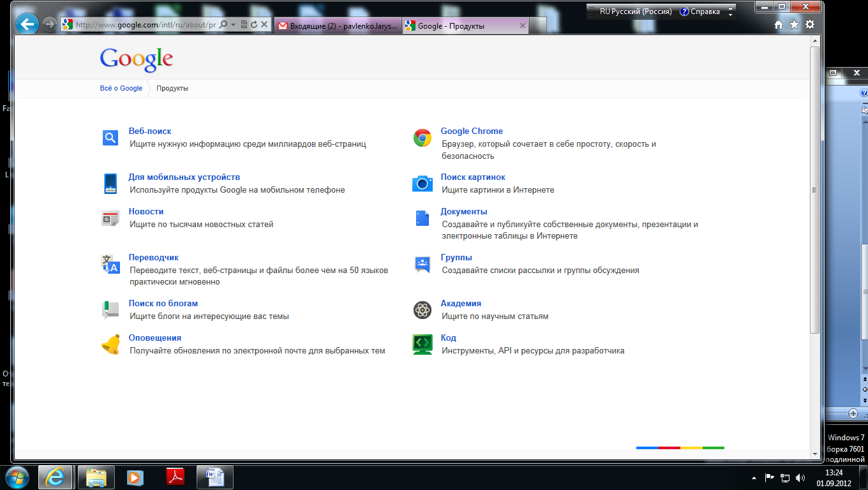Click the page scrollbar down arrow
The image size is (868, 490).
click(814, 454)
